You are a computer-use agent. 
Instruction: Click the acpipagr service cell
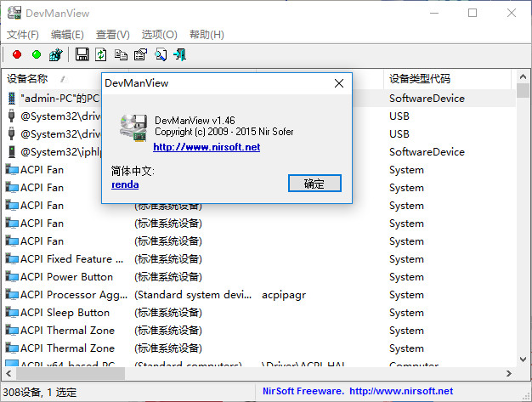pos(284,295)
